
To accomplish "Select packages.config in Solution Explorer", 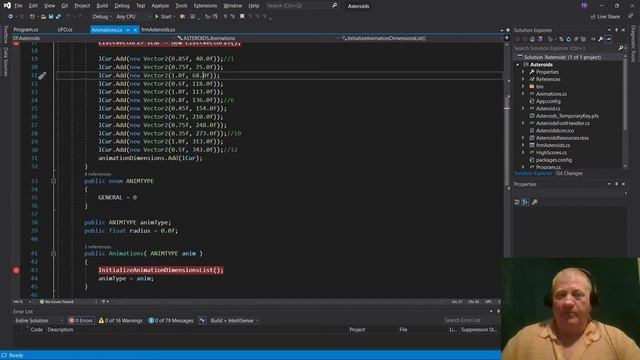I will 553,160.
